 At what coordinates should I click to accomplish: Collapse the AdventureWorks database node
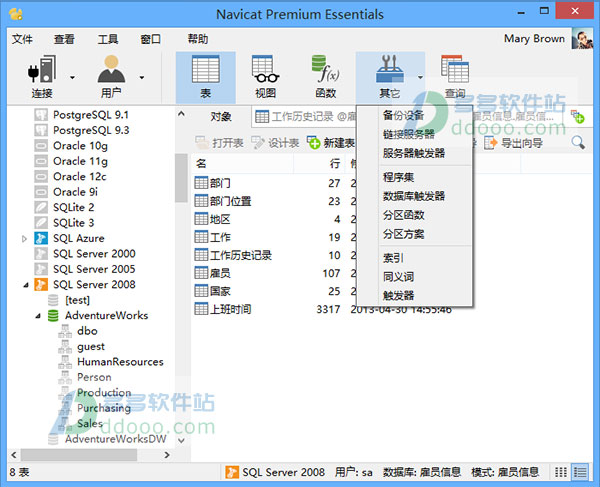coord(38,316)
